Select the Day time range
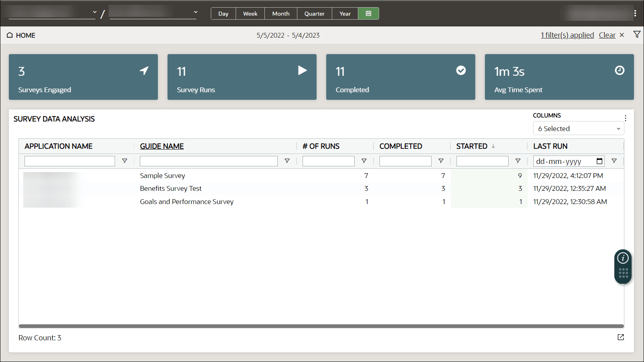644x362 pixels. (223, 14)
